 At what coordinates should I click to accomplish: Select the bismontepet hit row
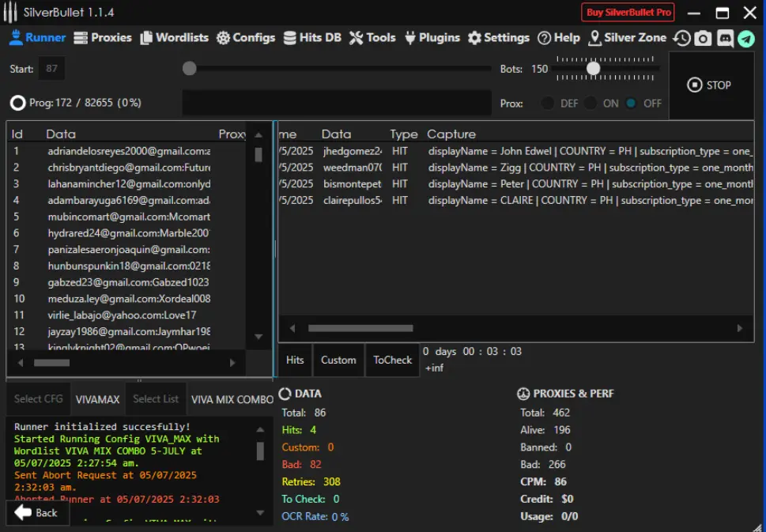tap(516, 184)
